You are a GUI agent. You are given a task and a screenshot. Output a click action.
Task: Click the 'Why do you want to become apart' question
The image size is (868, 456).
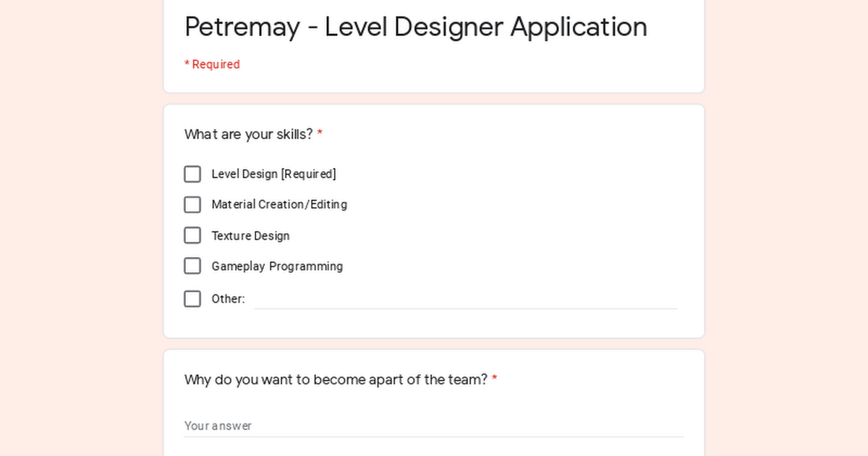(x=336, y=380)
